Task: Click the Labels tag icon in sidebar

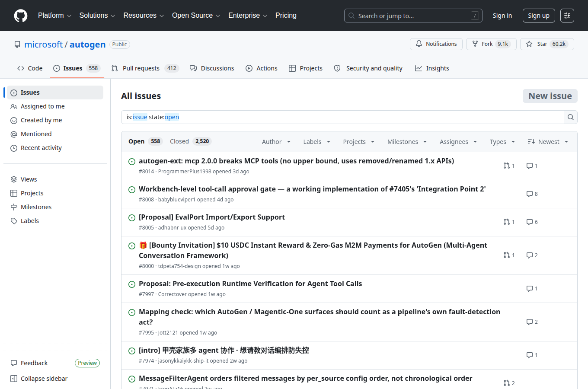Action: [14, 221]
